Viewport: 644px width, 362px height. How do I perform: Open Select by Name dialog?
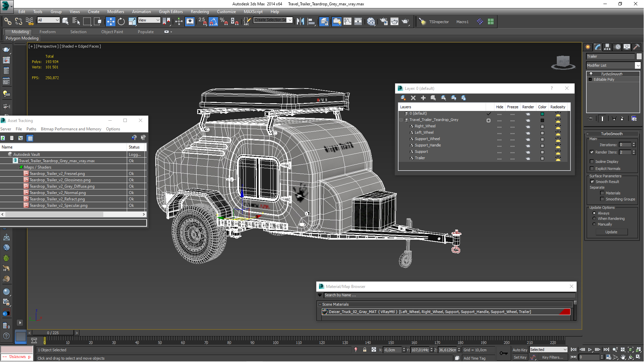76,21
